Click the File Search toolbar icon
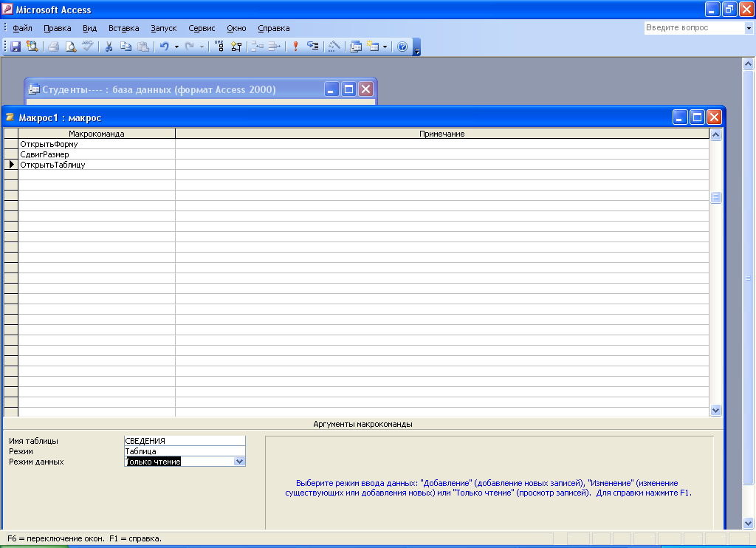Viewport: 756px width, 548px height. tap(32, 47)
